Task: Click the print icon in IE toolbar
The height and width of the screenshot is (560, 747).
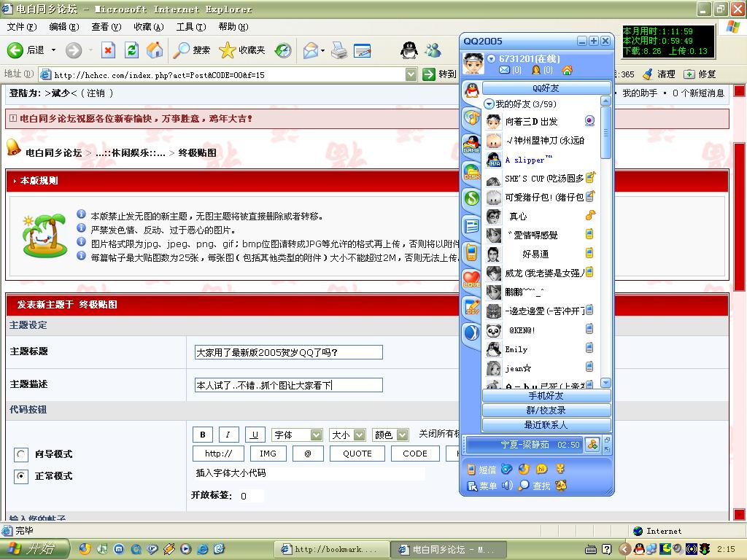Action: coord(339,50)
